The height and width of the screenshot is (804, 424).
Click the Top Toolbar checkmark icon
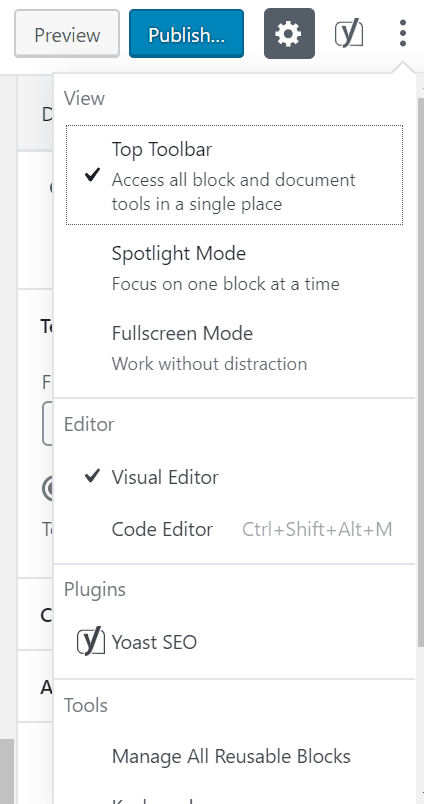(x=92, y=176)
